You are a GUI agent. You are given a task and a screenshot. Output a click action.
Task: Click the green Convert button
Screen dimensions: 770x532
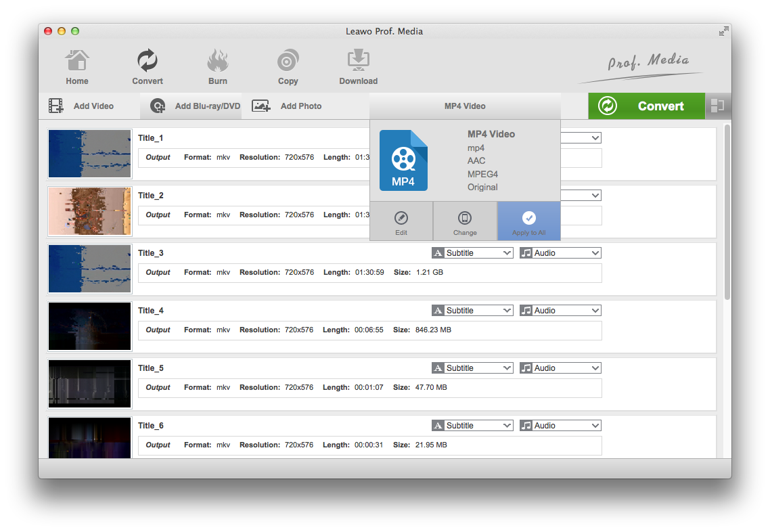pyautogui.click(x=647, y=106)
